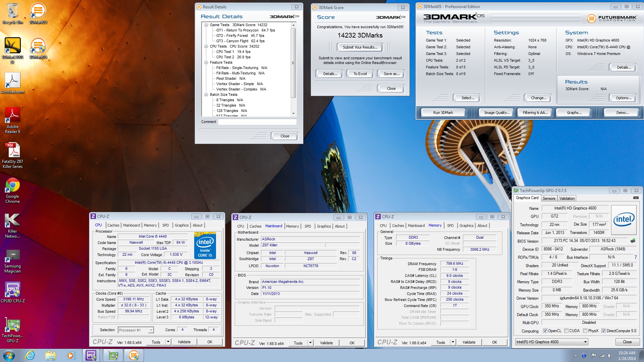The height and width of the screenshot is (362, 644).
Task: Click the Run 3DMark button
Action: [x=443, y=113]
